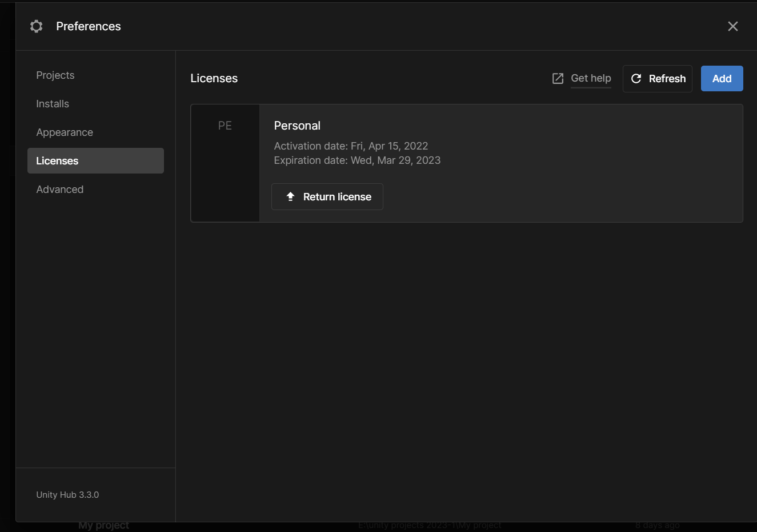Viewport: 757px width, 532px height.
Task: Click the Preferences dialog title
Action: [x=89, y=26]
